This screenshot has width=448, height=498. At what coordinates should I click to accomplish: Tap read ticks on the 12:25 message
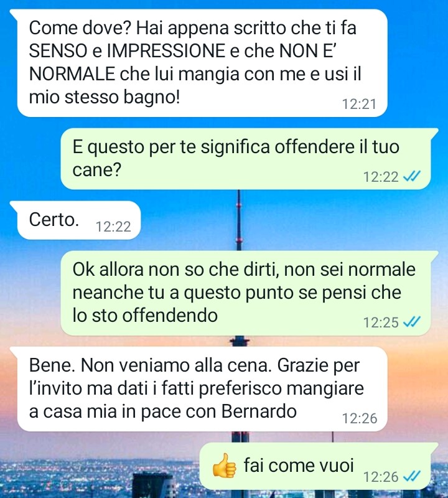412,322
